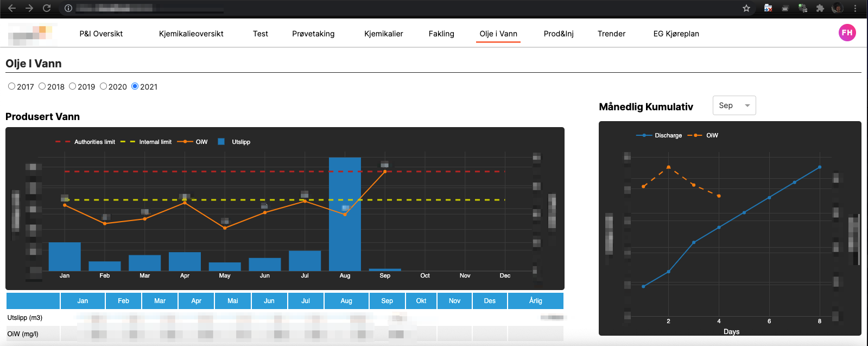Go to the Prøvetaking tab

(313, 34)
